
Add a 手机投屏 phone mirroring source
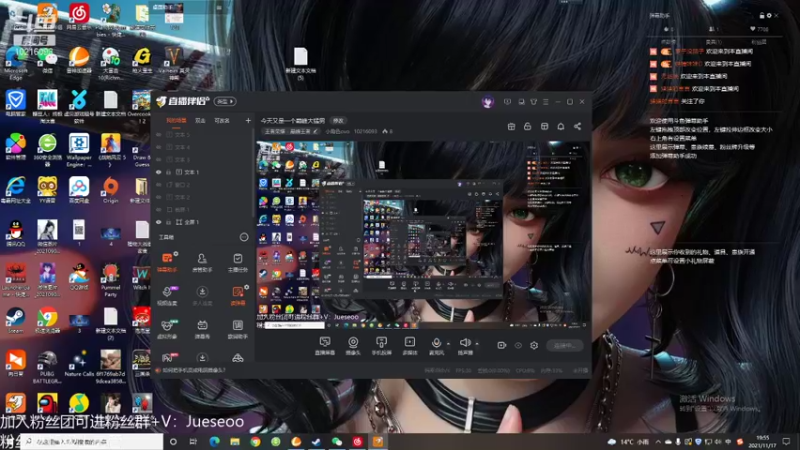pos(381,345)
